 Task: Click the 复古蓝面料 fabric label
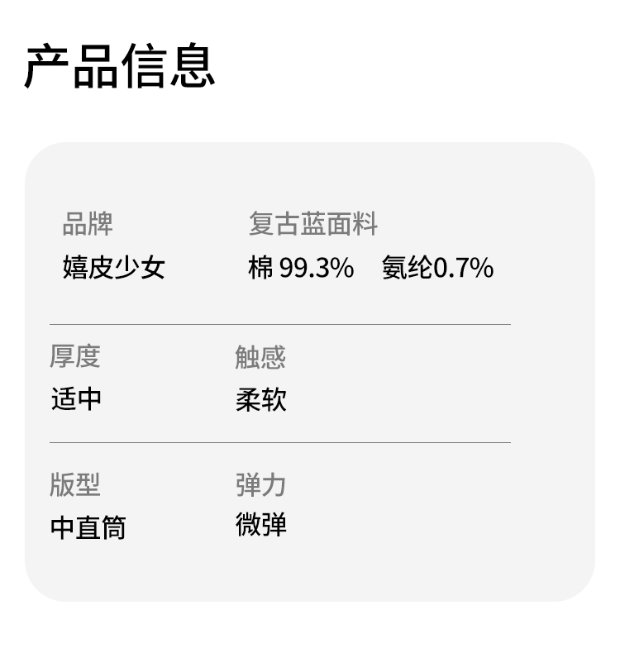313,224
